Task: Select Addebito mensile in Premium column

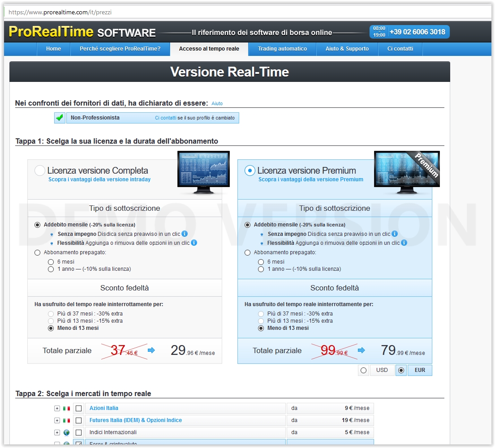Action: [x=247, y=225]
